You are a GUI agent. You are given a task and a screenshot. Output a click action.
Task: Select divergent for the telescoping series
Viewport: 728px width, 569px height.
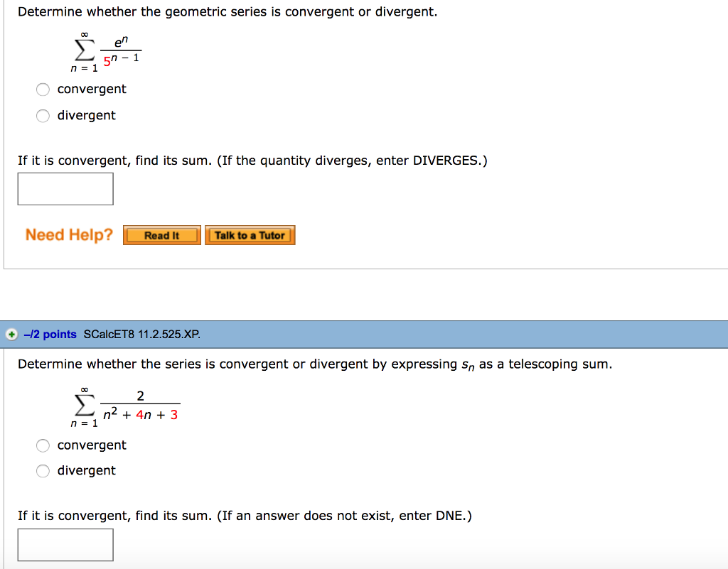[x=43, y=470]
